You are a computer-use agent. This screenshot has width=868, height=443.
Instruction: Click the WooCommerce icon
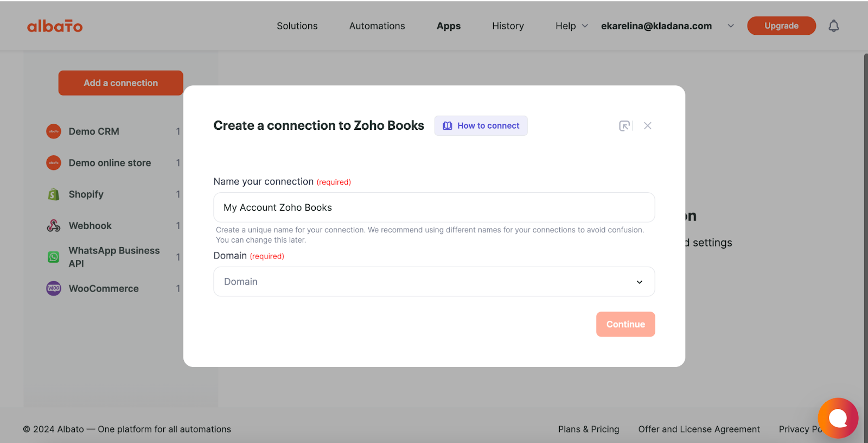[54, 288]
